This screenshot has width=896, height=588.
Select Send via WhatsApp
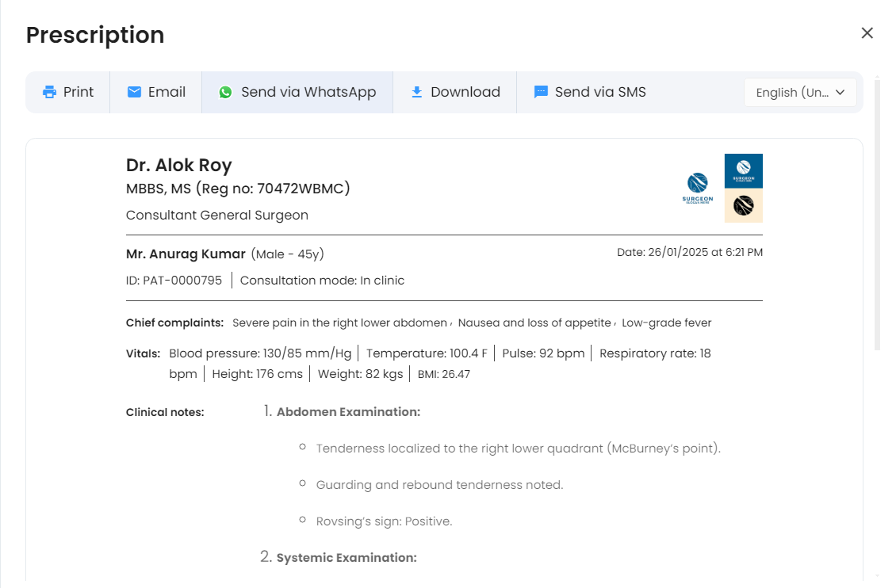click(308, 92)
